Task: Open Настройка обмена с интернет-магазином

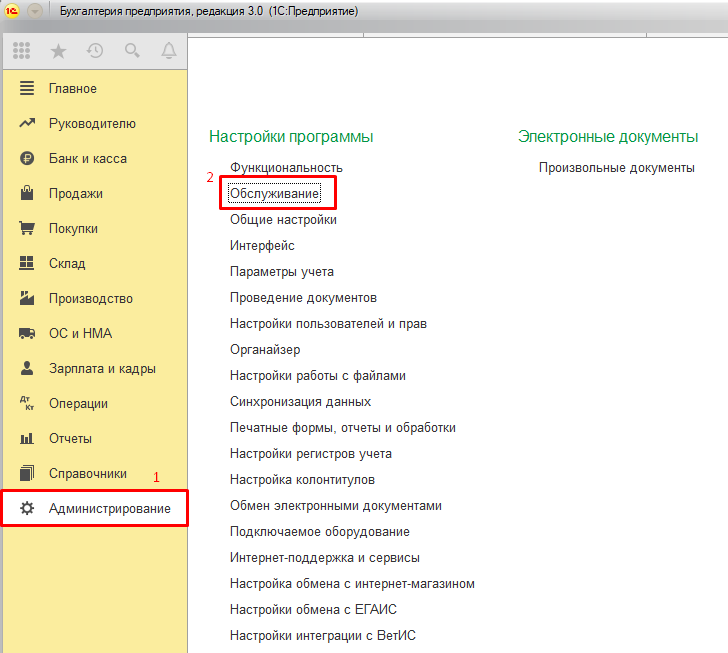Action: pos(352,583)
